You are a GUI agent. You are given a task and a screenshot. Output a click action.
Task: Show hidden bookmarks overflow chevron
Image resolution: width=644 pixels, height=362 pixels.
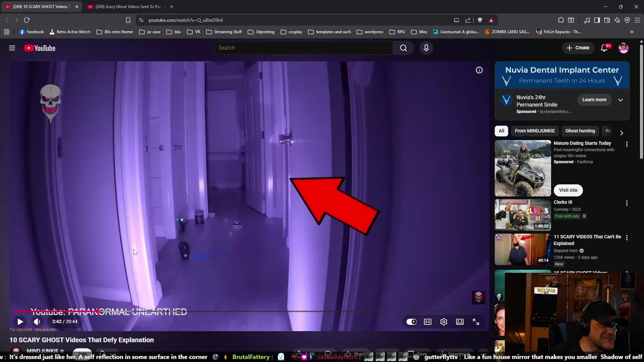tap(631, 32)
